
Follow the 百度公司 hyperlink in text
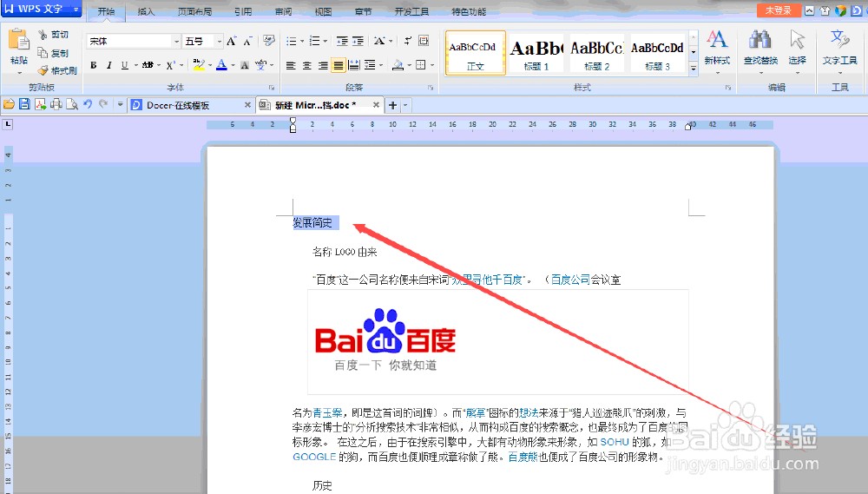(570, 280)
